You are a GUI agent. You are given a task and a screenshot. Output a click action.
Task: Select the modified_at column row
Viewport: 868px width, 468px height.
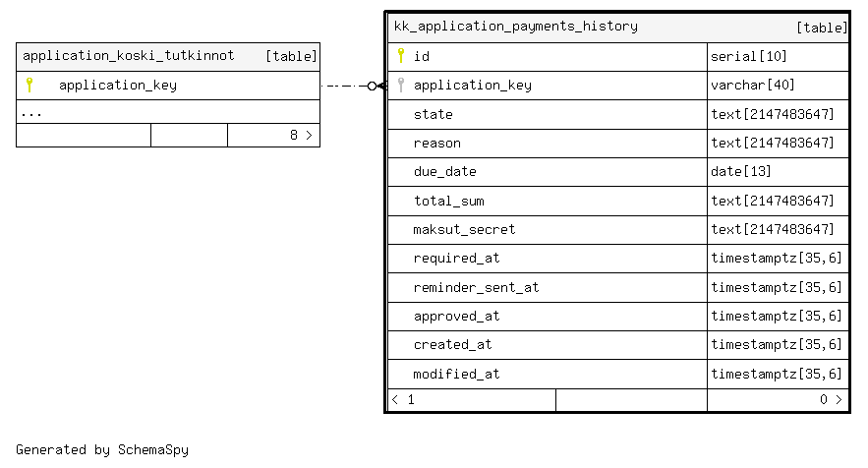click(x=617, y=374)
